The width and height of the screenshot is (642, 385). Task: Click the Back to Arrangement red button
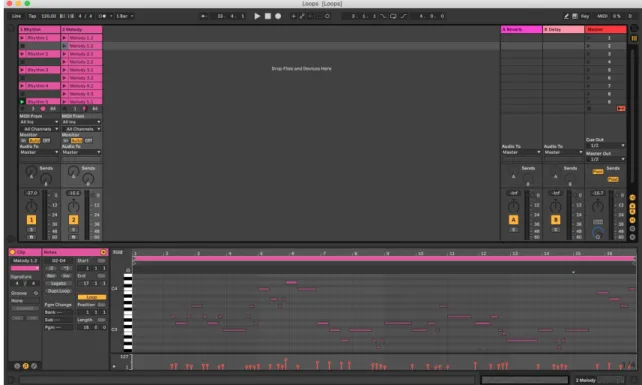click(621, 109)
